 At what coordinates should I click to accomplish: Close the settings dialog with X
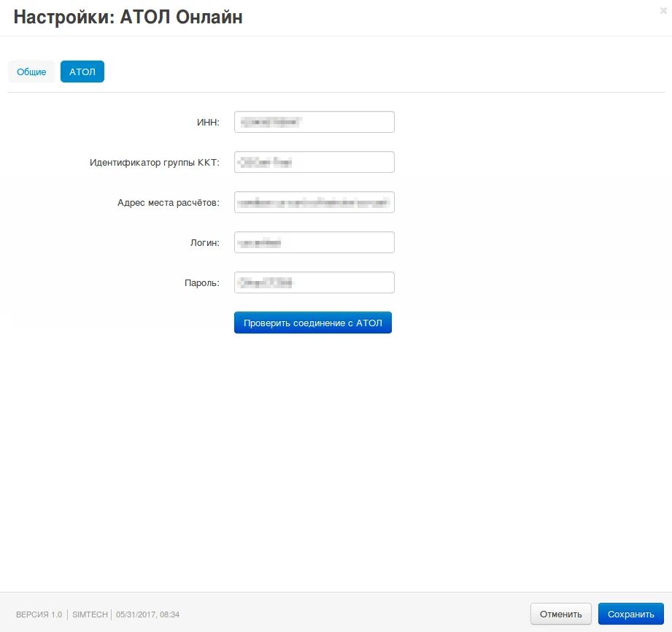pos(663,11)
